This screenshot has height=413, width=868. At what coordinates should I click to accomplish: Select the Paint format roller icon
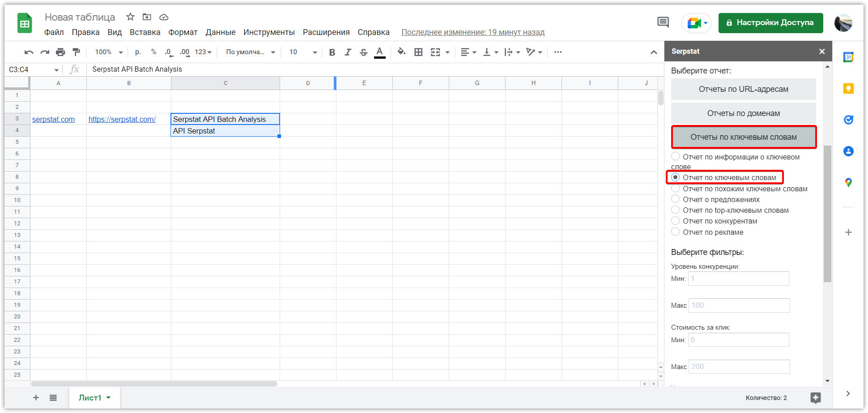pyautogui.click(x=77, y=52)
